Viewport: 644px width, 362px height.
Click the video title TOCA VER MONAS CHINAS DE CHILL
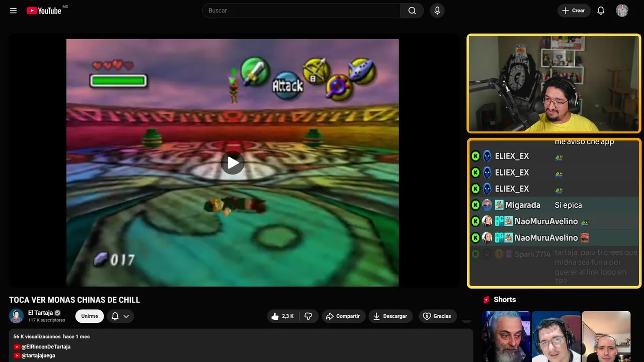tap(74, 300)
